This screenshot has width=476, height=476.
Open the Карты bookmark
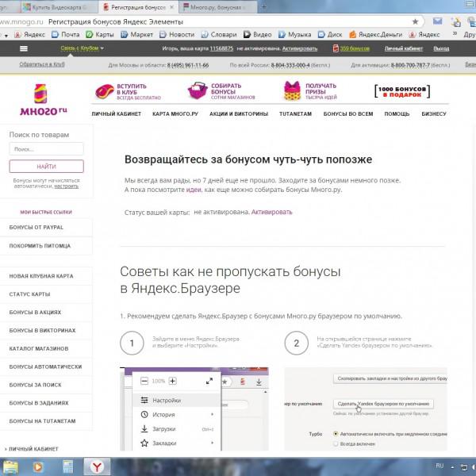(100, 35)
